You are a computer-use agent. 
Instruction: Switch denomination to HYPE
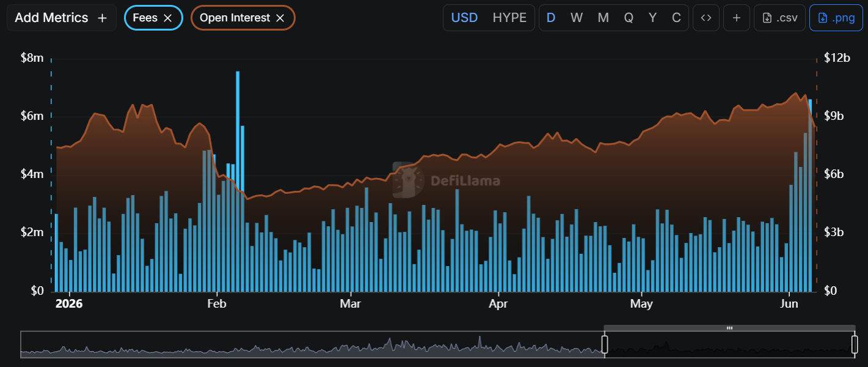click(x=509, y=18)
